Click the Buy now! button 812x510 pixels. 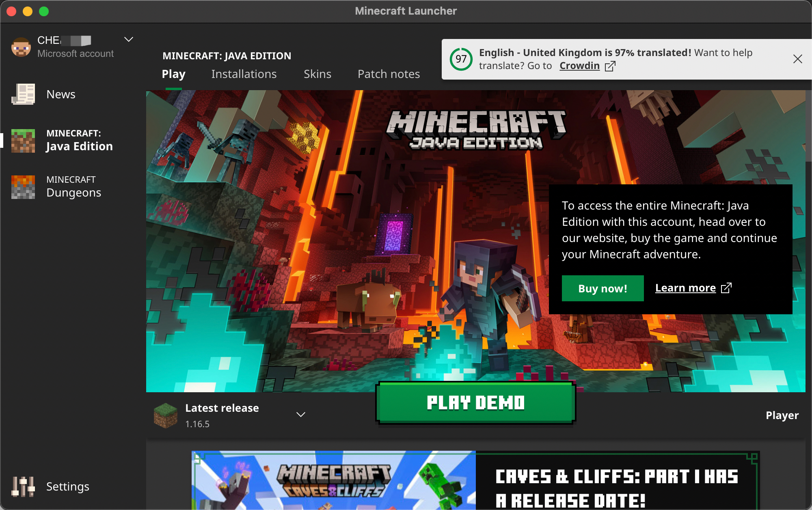(x=603, y=288)
